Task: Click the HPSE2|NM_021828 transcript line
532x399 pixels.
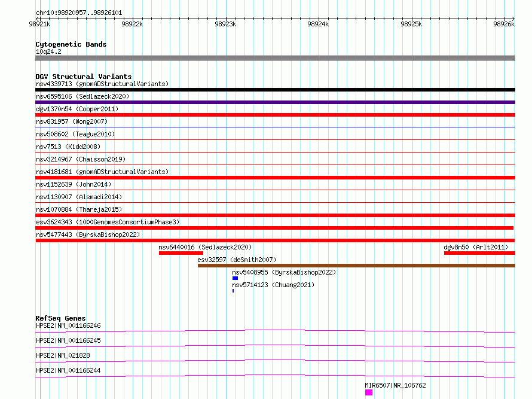Action: (x=275, y=361)
